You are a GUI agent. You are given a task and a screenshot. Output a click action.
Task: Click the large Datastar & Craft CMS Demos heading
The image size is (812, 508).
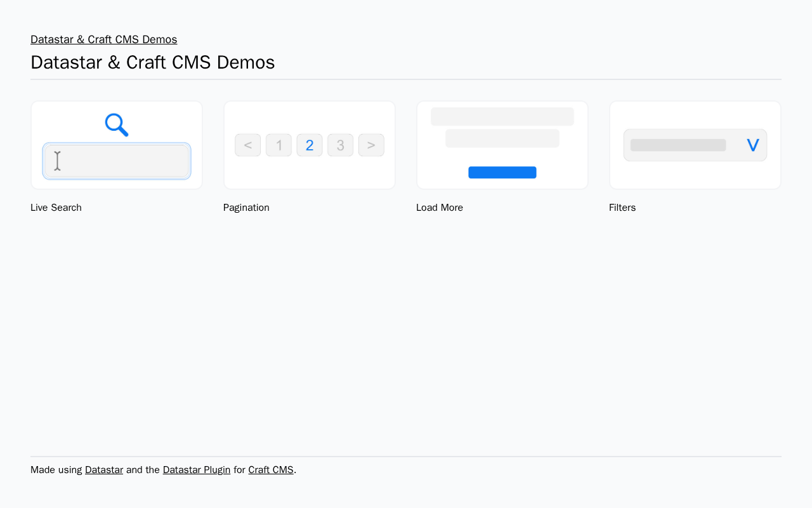coord(153,62)
